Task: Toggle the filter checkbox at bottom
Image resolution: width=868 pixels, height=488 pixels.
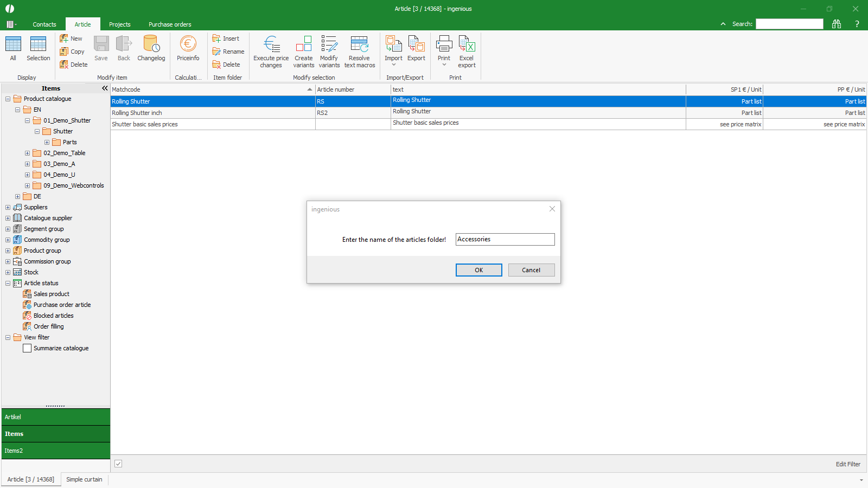Action: [x=118, y=464]
